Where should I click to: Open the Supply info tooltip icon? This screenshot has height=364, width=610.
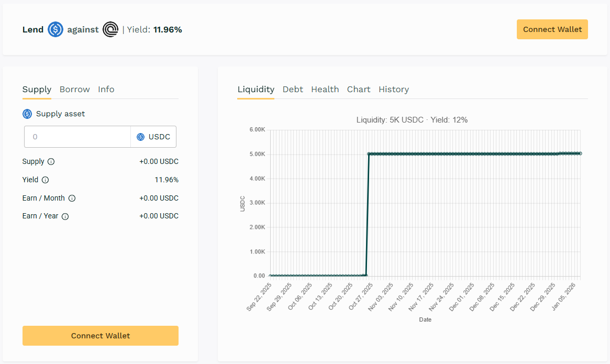[51, 162]
